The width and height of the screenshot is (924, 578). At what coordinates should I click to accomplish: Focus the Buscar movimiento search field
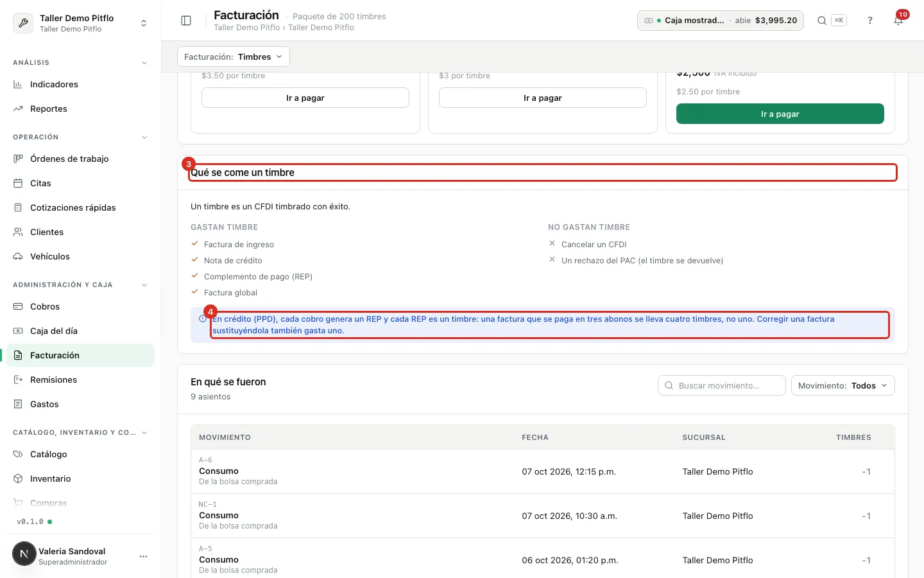[x=722, y=385]
